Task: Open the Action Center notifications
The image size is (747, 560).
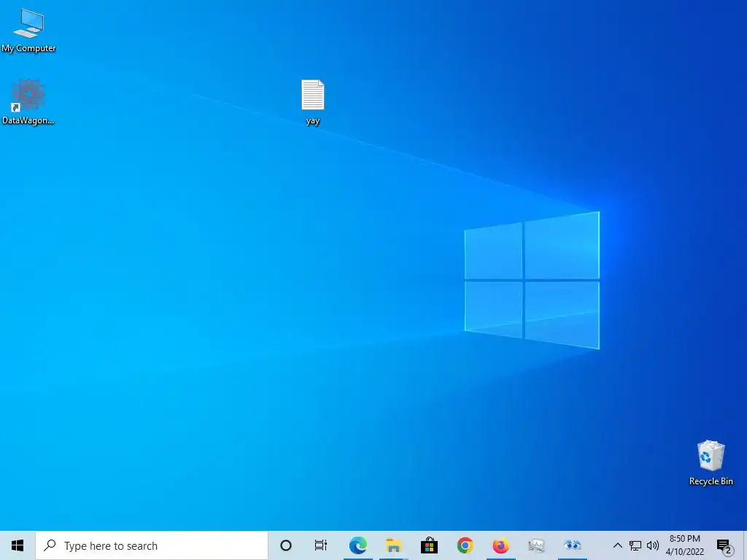Action: tap(724, 545)
